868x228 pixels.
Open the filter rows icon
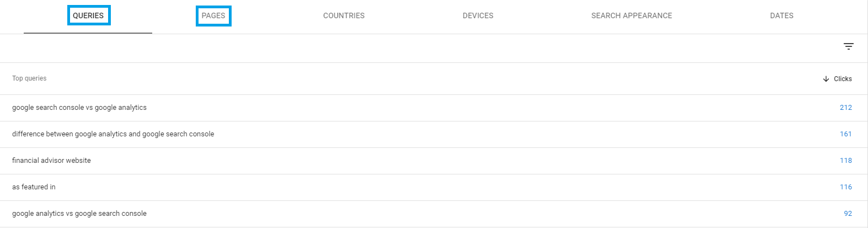[x=848, y=47]
